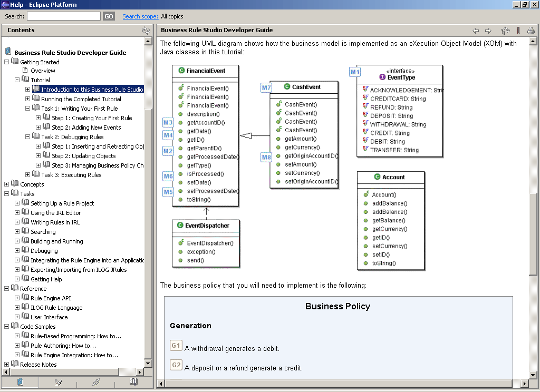Click the sync icon in the Contents header
Image resolution: width=540 pixels, height=392 pixels.
[x=146, y=31]
